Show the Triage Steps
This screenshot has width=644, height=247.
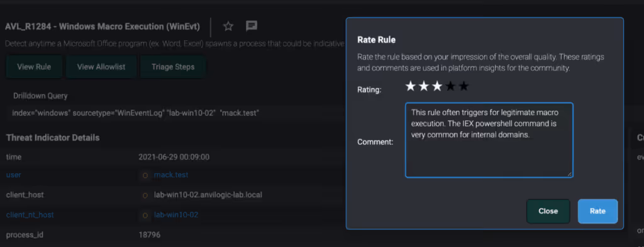[173, 67]
